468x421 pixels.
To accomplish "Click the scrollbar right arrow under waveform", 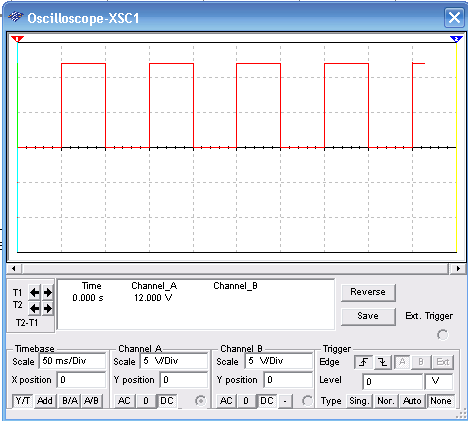I will (458, 269).
